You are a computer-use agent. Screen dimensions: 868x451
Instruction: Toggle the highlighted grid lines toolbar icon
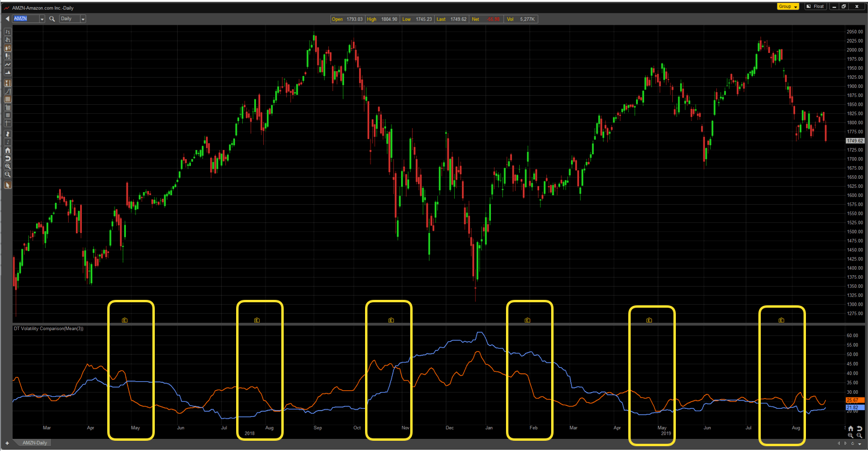(8, 99)
